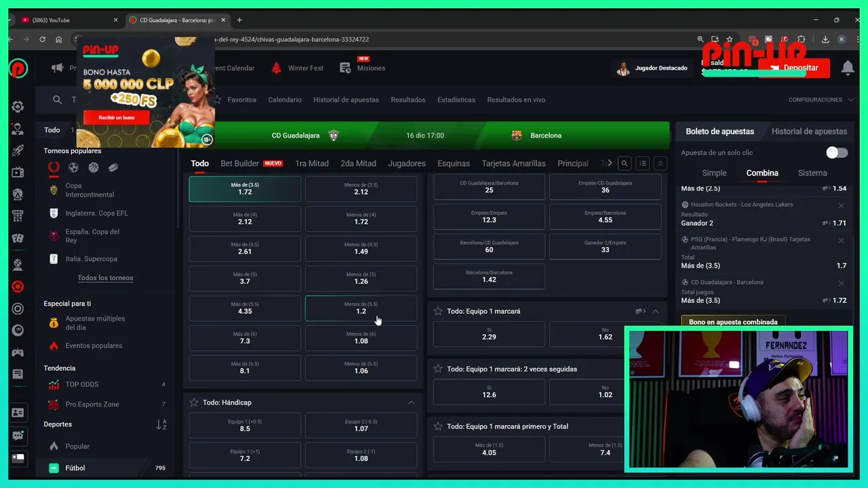Switch to the Jugadores tab
868x488 pixels.
pyautogui.click(x=407, y=163)
